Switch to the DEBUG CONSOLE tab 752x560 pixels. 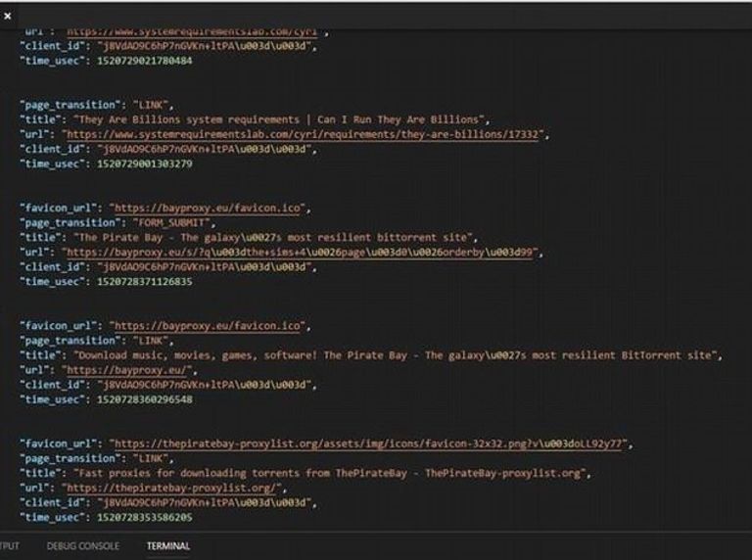[x=82, y=546]
